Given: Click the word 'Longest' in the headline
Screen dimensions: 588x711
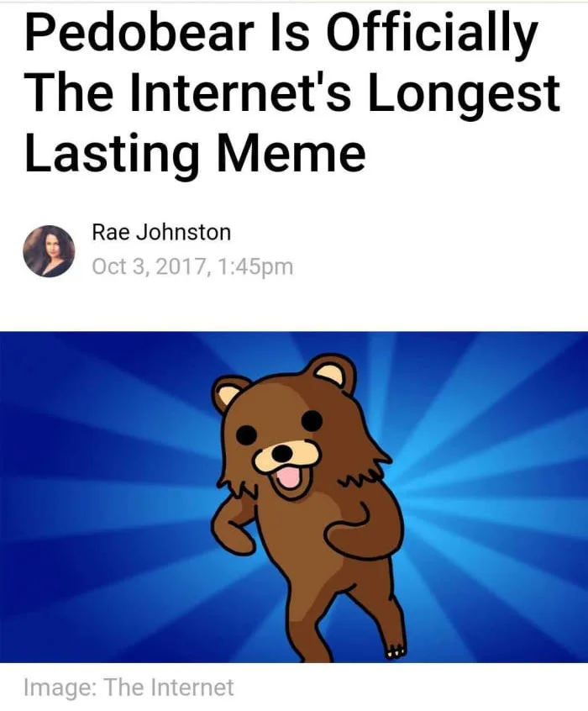Looking at the screenshot, I should tap(463, 96).
